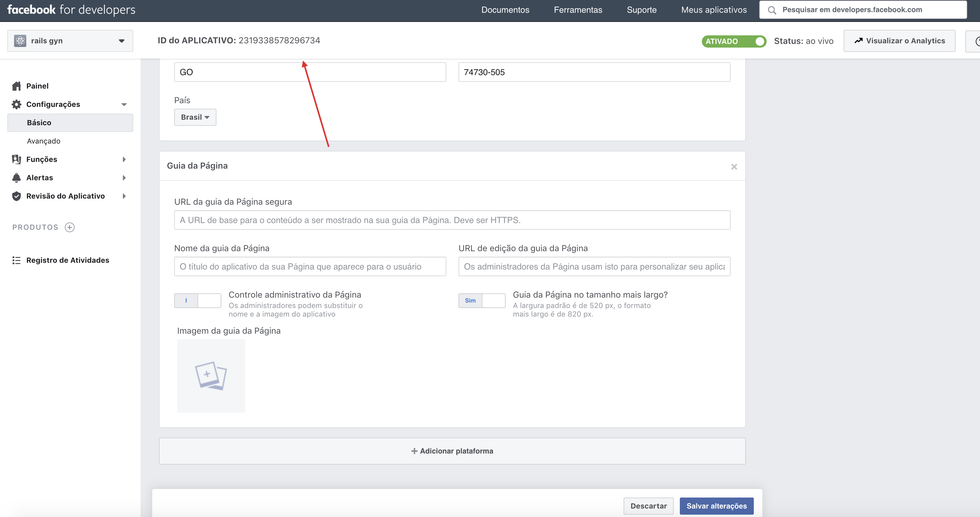This screenshot has height=517, width=980.
Task: Click the Alertas bell icon
Action: [x=16, y=178]
